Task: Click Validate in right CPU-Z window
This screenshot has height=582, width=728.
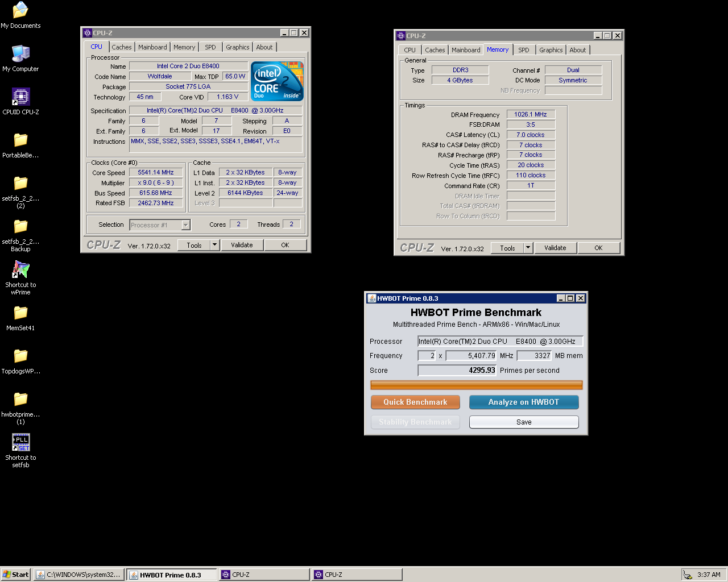Action: [555, 248]
